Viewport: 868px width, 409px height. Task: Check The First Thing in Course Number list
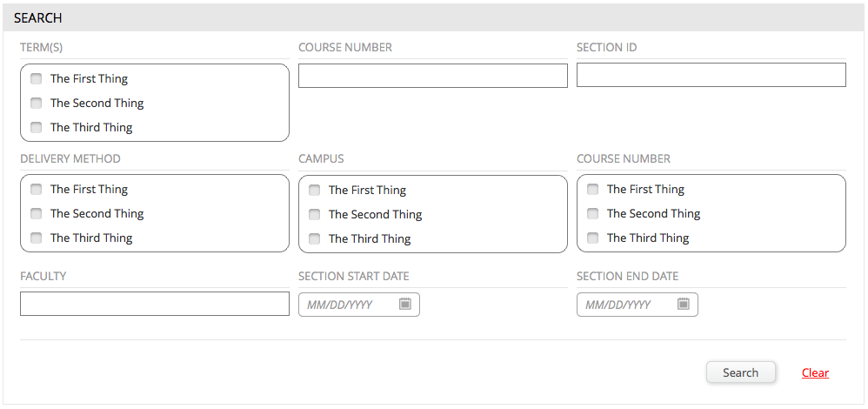click(x=593, y=190)
